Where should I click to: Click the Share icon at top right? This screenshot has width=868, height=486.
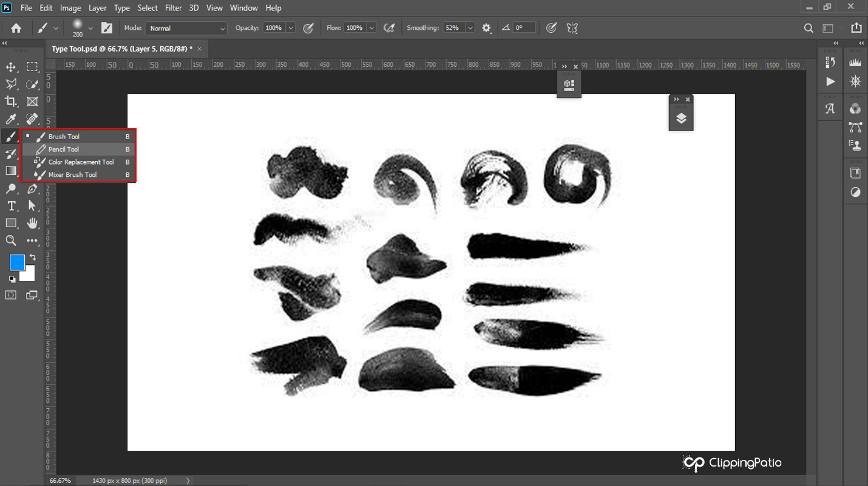point(856,28)
